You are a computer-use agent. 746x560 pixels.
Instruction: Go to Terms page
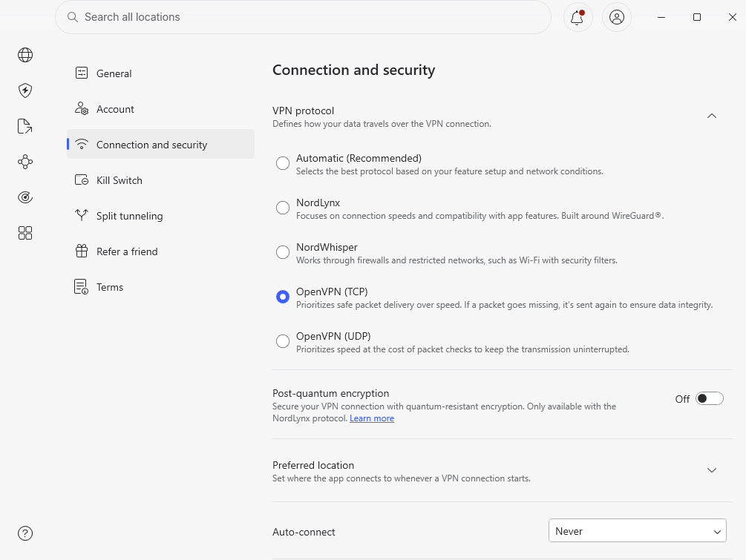pyautogui.click(x=161, y=286)
